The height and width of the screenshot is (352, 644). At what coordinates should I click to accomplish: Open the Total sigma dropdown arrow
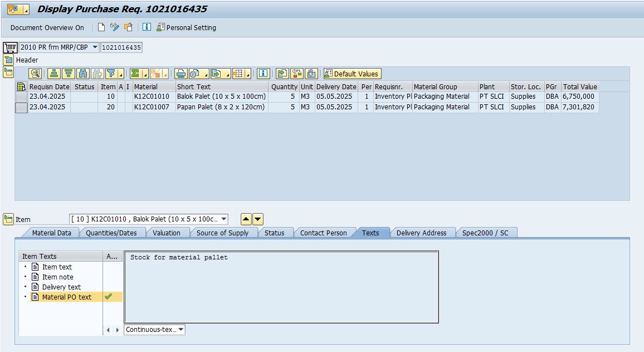click(x=145, y=74)
